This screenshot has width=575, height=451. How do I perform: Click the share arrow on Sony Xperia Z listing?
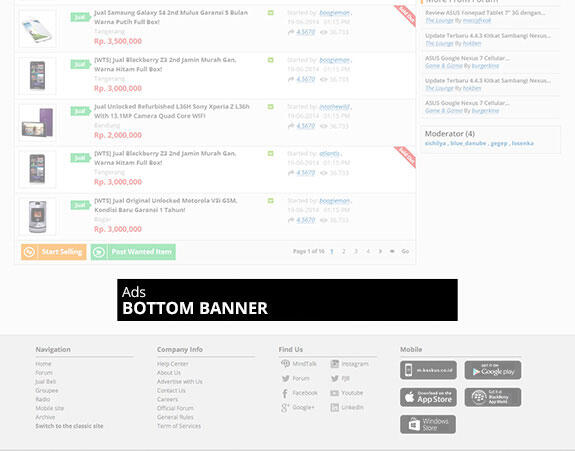tap(291, 126)
